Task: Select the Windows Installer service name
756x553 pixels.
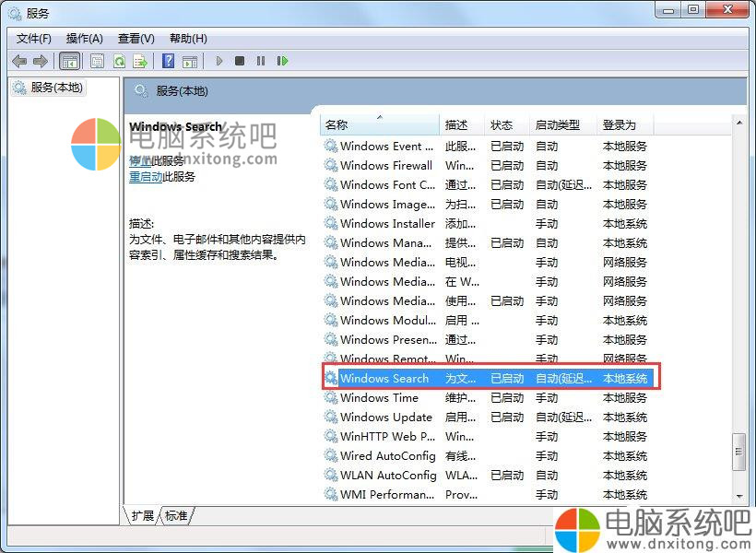Action: pos(387,224)
